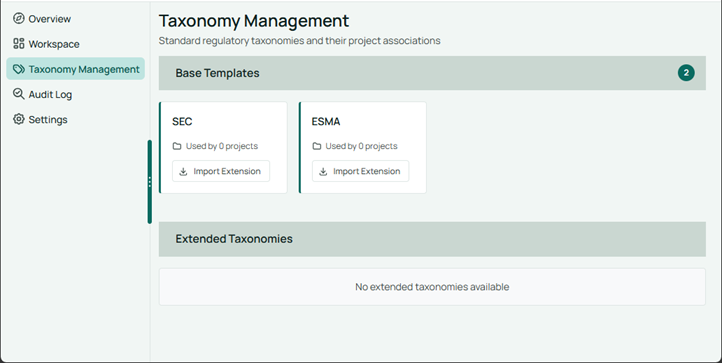The width and height of the screenshot is (722, 363).
Task: Click the Taxonomy Management page heading
Action: pyautogui.click(x=254, y=21)
